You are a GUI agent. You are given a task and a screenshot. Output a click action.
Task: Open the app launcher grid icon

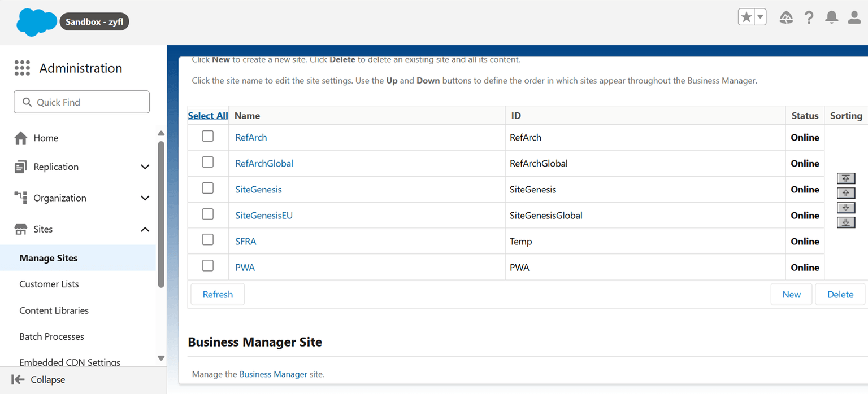pos(22,68)
